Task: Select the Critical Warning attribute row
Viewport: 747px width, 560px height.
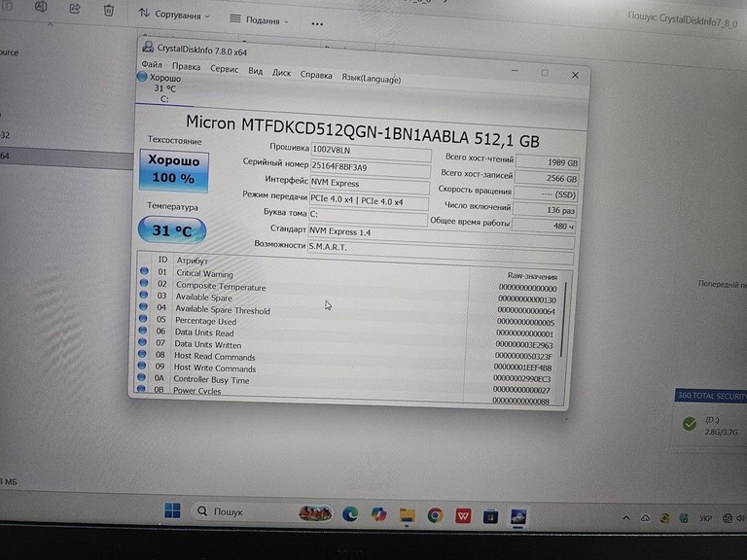Action: tap(347, 278)
